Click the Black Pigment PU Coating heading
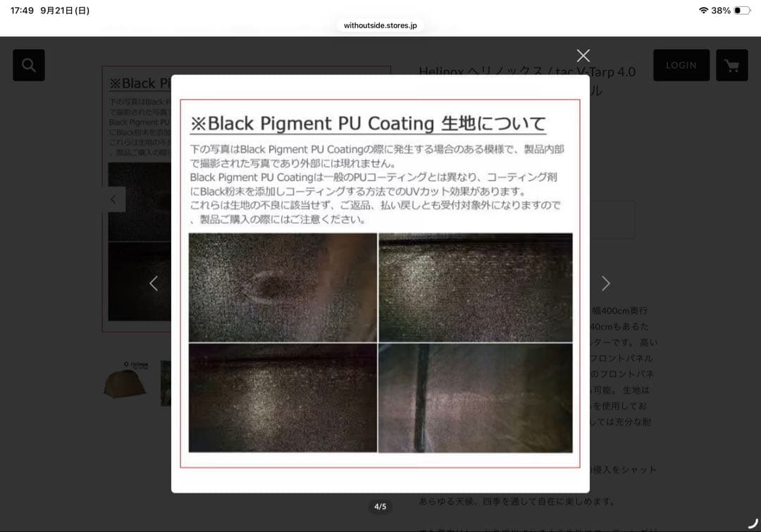 tap(368, 123)
